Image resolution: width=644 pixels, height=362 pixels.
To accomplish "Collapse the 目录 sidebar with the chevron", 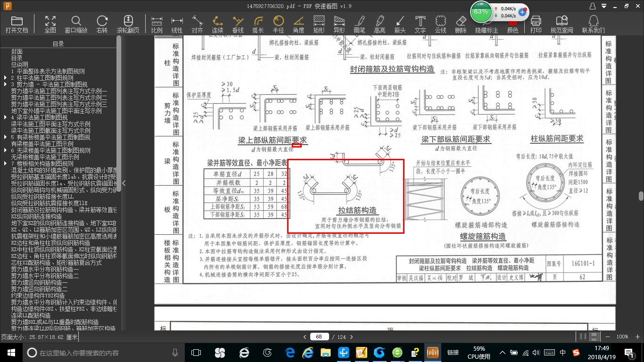I will (x=124, y=183).
